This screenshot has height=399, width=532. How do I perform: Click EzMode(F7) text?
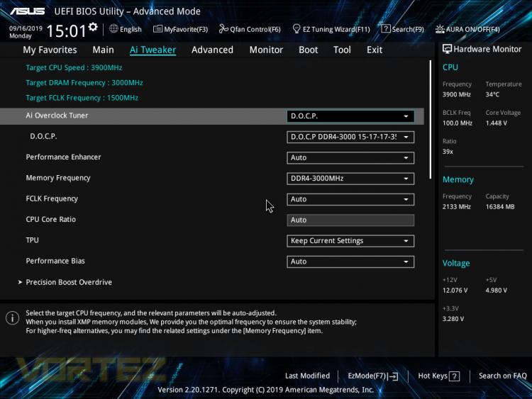tap(367, 376)
